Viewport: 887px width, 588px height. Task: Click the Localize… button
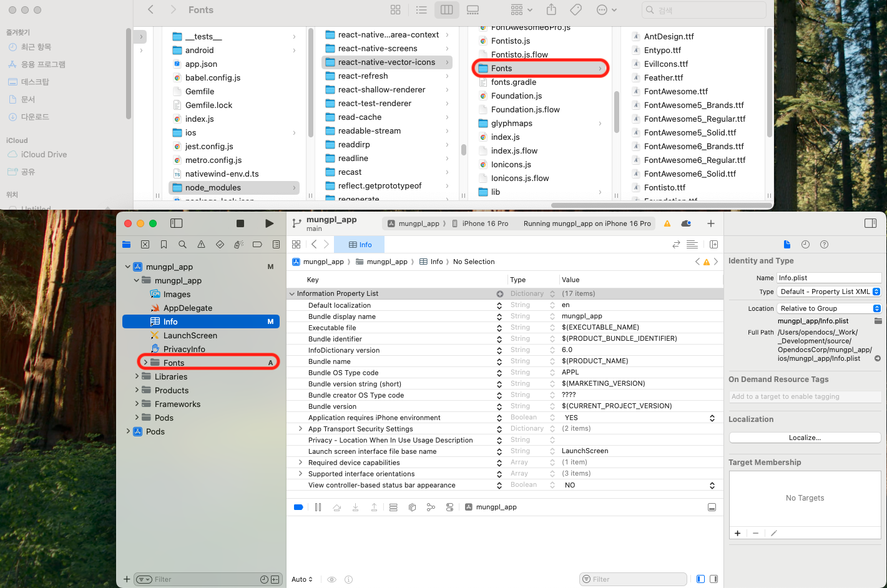[805, 438]
